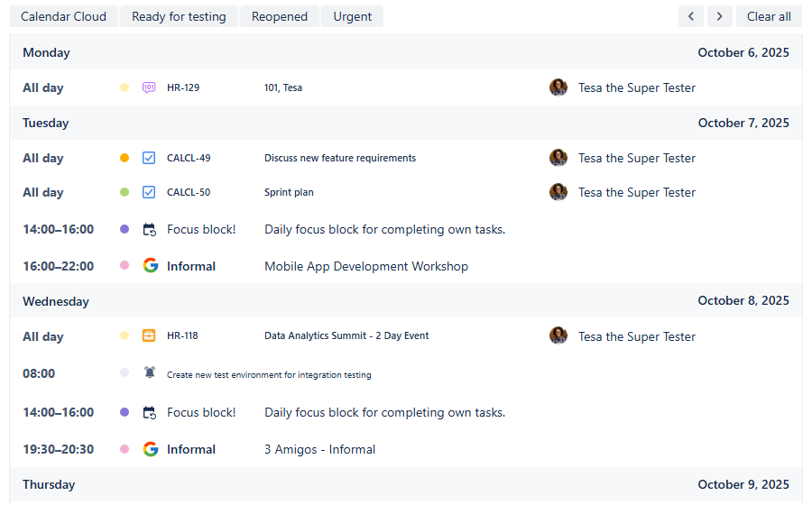
Task: Open the HR-118 issue key link
Action: tap(182, 336)
